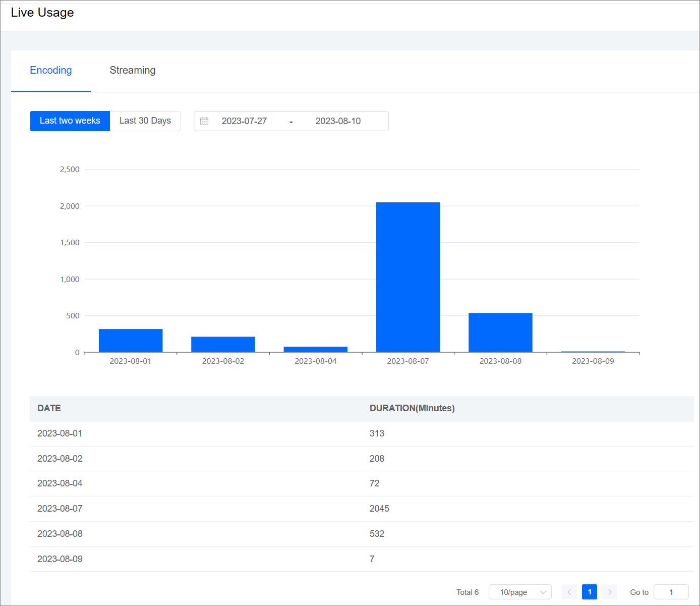Click the 2,500 y-axis label
700x606 pixels.
point(70,170)
